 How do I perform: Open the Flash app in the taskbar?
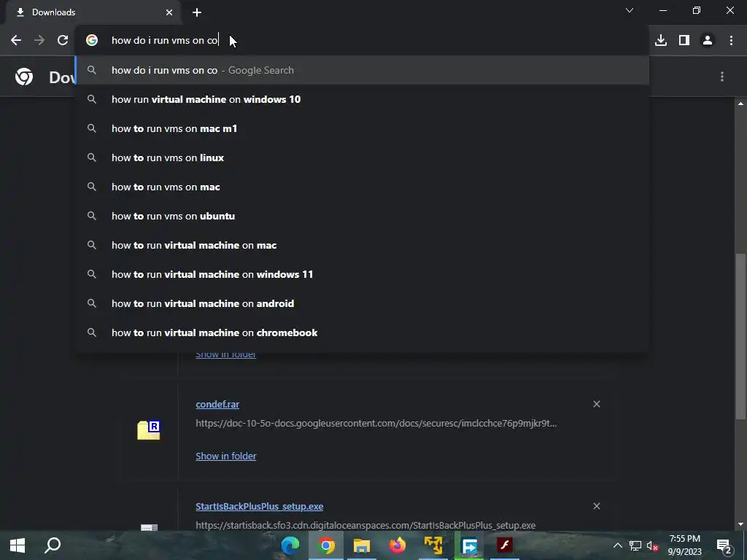point(505,545)
